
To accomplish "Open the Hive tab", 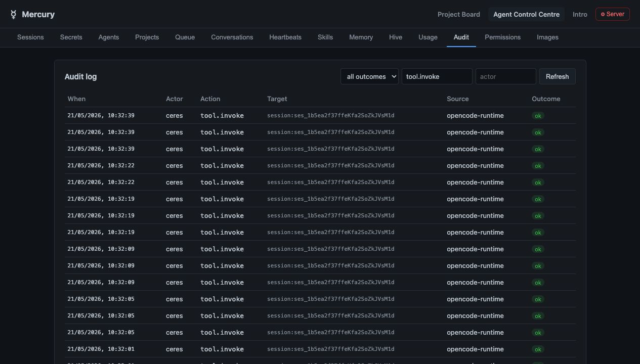I will click(x=396, y=37).
